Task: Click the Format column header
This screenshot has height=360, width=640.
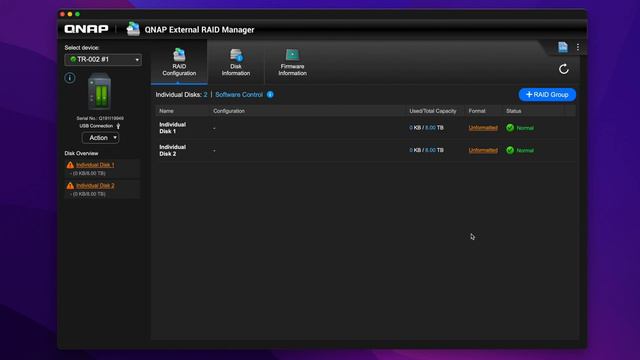Action: (x=477, y=111)
